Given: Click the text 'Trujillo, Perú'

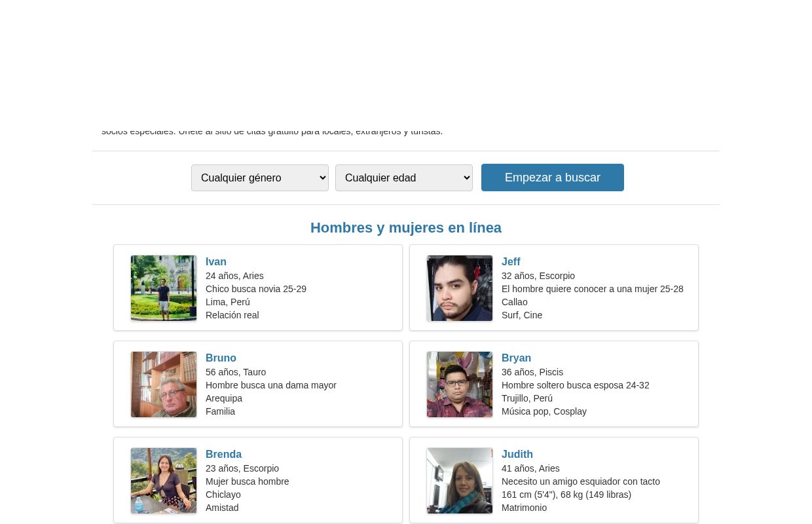Looking at the screenshot, I should pos(527,398).
